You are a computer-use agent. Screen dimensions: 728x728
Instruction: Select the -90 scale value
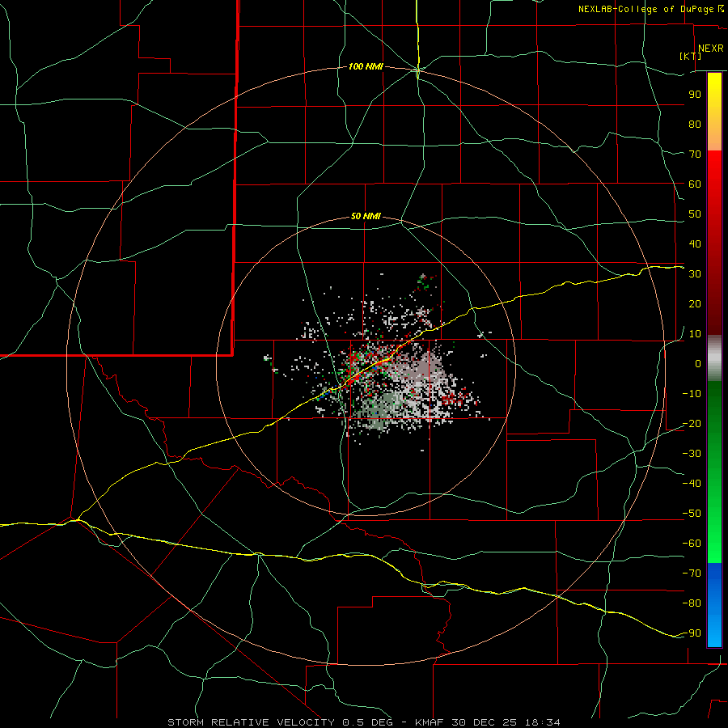692,633
